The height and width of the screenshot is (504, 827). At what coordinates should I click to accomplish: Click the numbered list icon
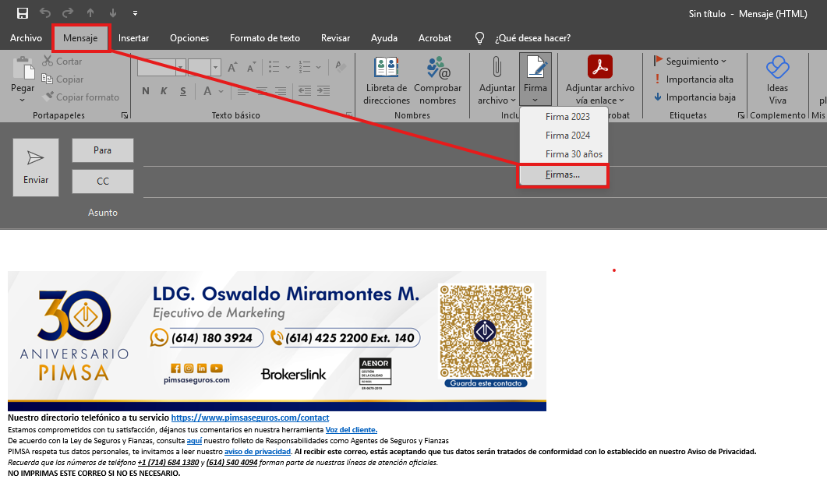tap(304, 67)
